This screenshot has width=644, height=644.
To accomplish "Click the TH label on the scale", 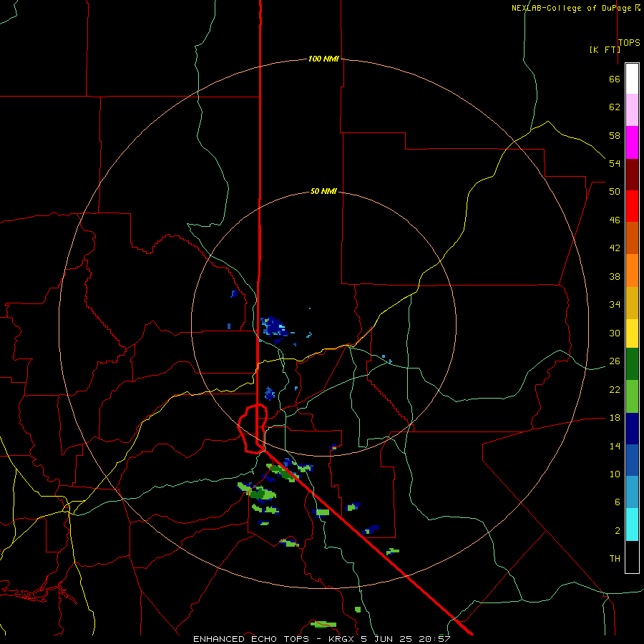I will pyautogui.click(x=615, y=558).
